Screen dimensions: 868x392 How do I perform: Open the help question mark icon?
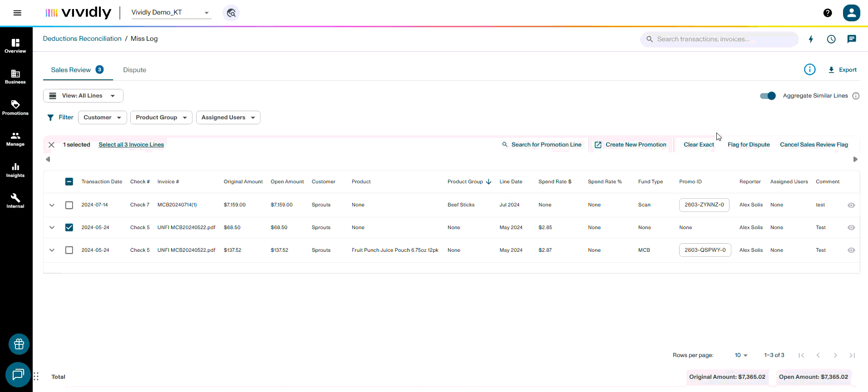[x=828, y=13]
